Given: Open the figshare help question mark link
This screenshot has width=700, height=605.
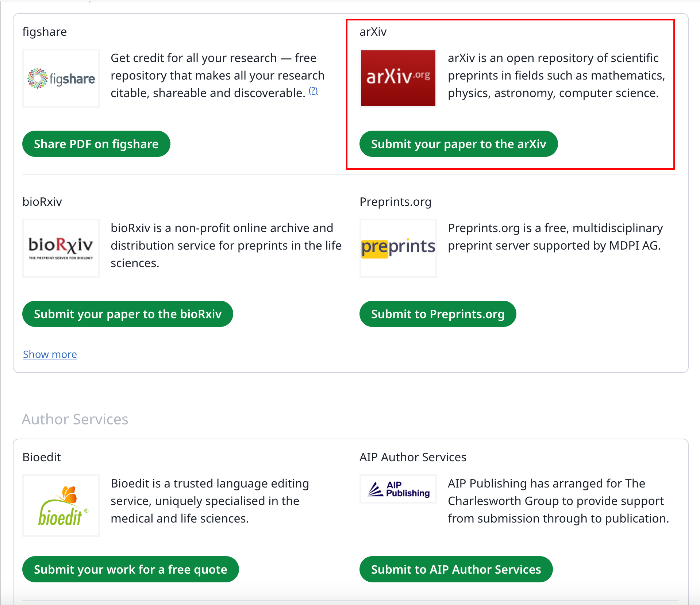Looking at the screenshot, I should [x=313, y=91].
